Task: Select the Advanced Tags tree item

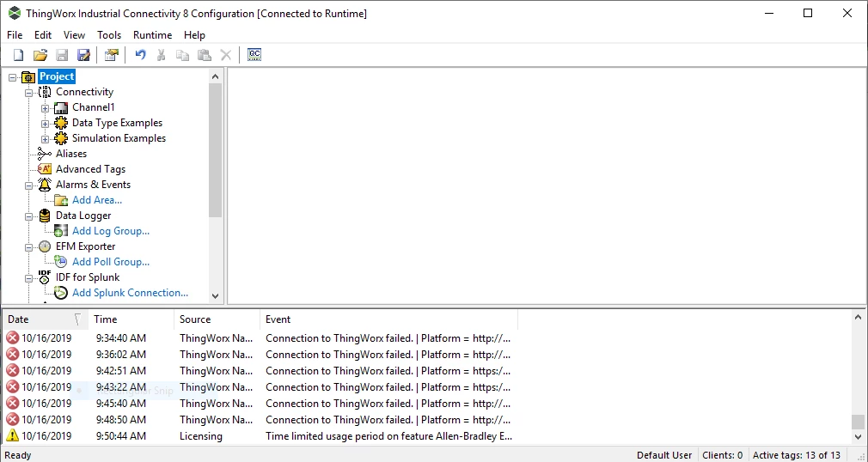Action: tap(90, 169)
